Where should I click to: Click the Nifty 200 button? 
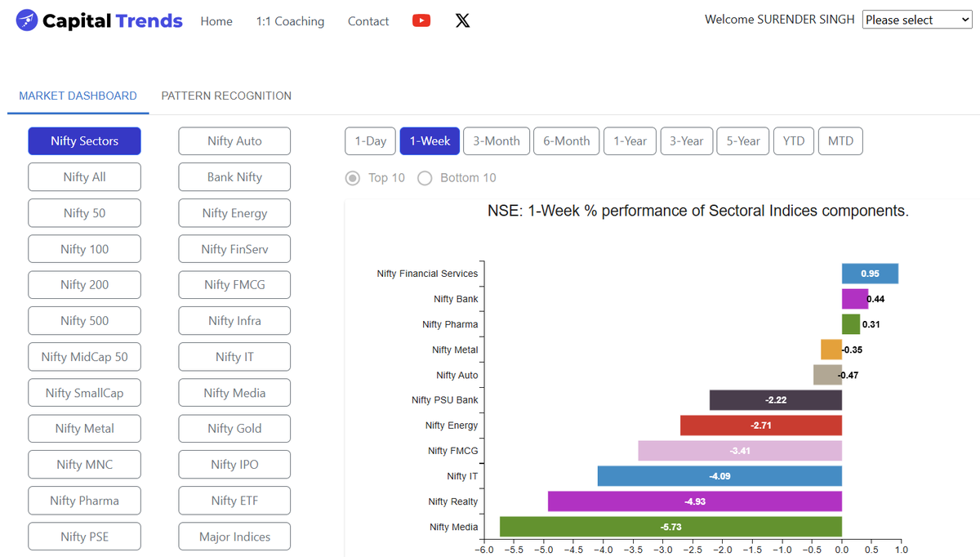click(x=84, y=285)
